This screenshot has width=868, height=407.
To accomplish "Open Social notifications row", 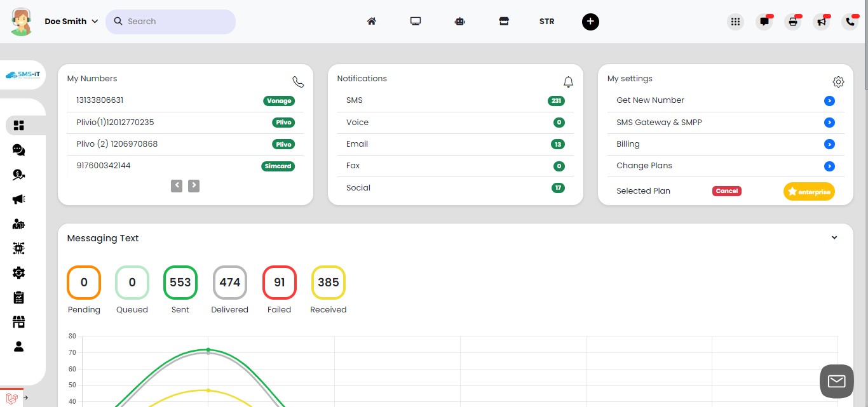I will 456,188.
